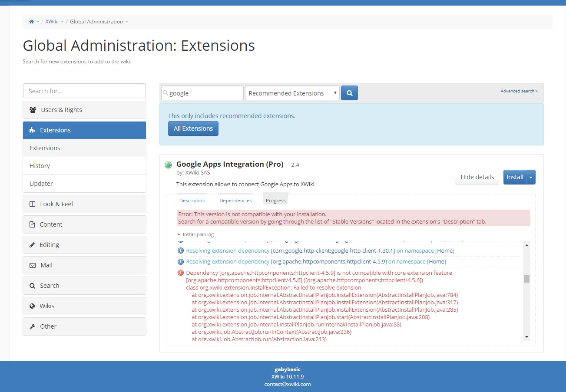The height and width of the screenshot is (392, 566).
Task: Click the Hide details button
Action: 477,177
